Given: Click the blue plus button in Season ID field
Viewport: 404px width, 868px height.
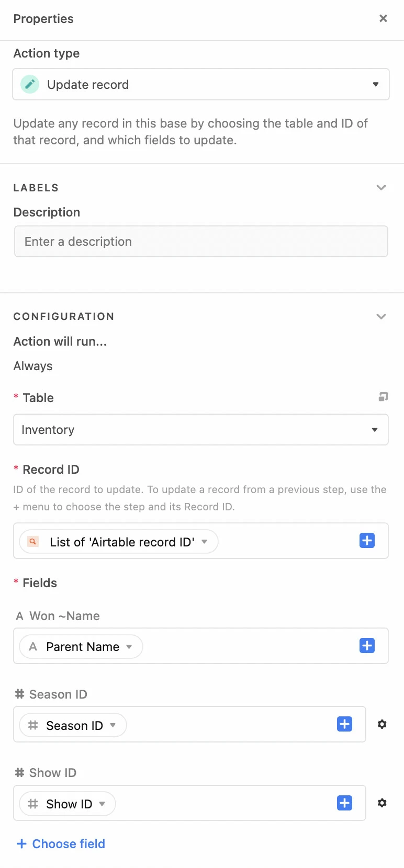Looking at the screenshot, I should (344, 724).
